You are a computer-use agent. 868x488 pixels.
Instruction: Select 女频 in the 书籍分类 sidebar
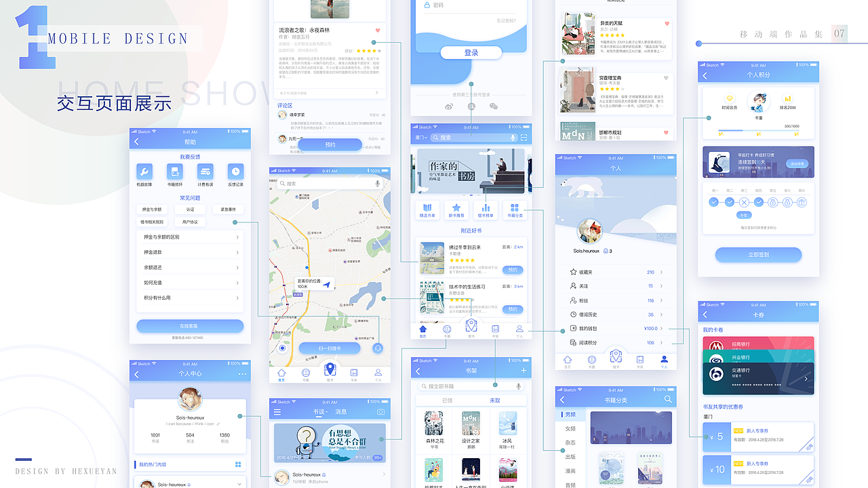[x=571, y=428]
